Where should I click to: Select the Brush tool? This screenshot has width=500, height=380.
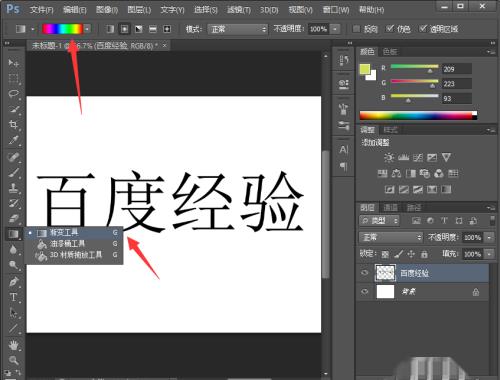pyautogui.click(x=13, y=172)
